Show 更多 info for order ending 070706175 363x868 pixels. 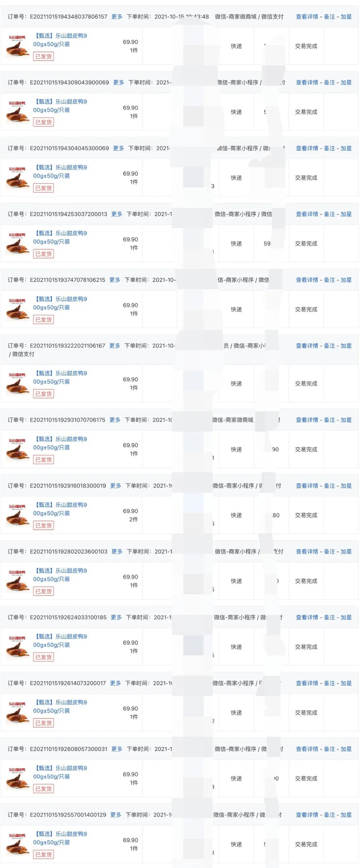click(x=115, y=420)
